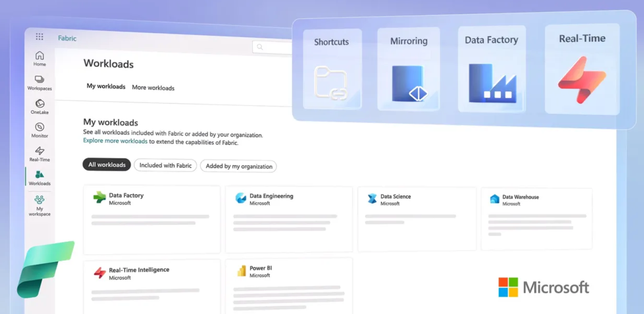Screen dimensions: 644x314
Task: Open My workspace in sidebar
Action: (x=40, y=206)
